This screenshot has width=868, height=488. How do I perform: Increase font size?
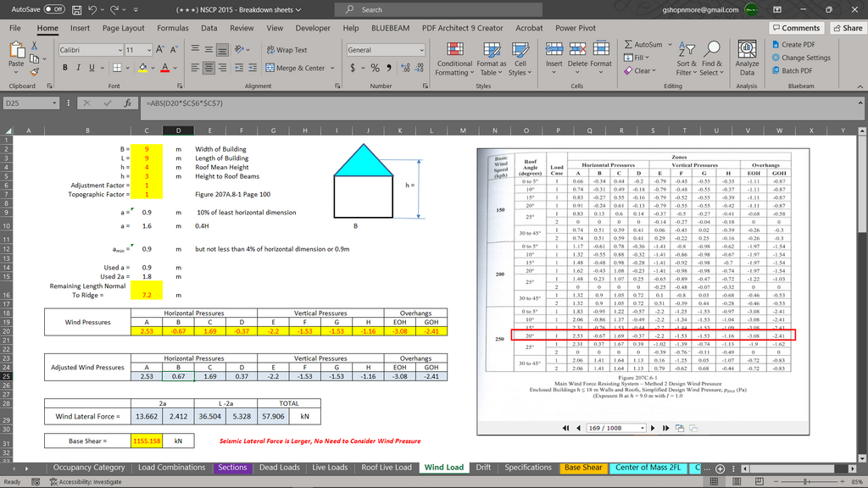[x=160, y=50]
